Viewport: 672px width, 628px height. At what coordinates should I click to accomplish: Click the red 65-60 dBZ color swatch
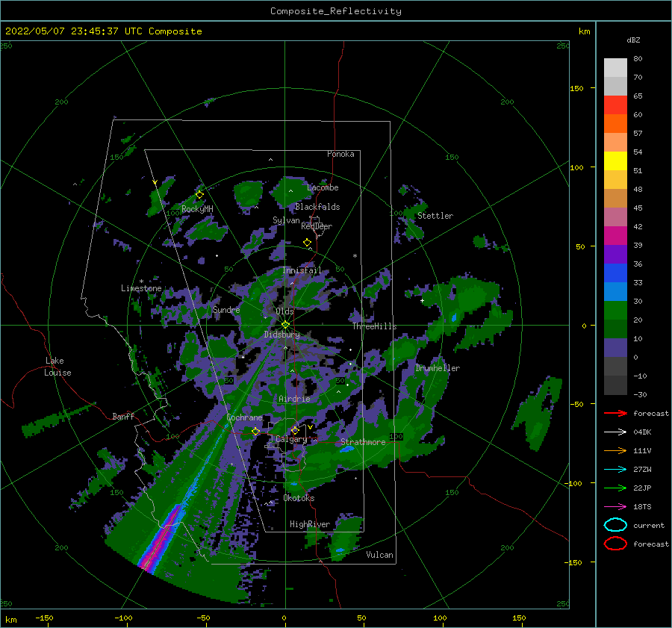[615, 105]
